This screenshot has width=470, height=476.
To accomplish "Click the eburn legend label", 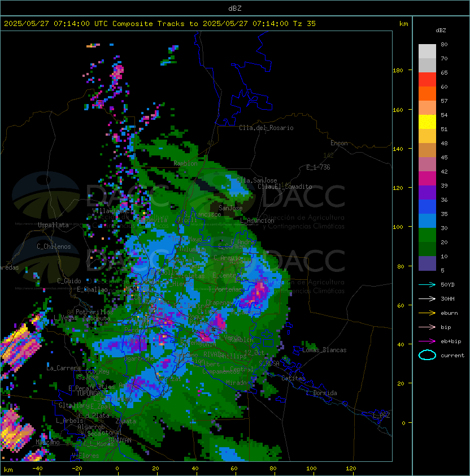I will pyautogui.click(x=449, y=313).
